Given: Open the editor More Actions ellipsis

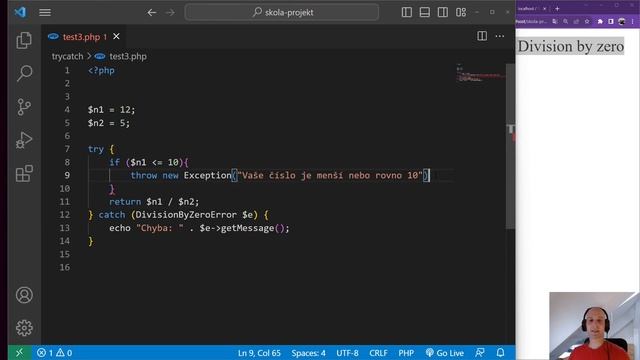Looking at the screenshot, I should pyautogui.click(x=500, y=36).
